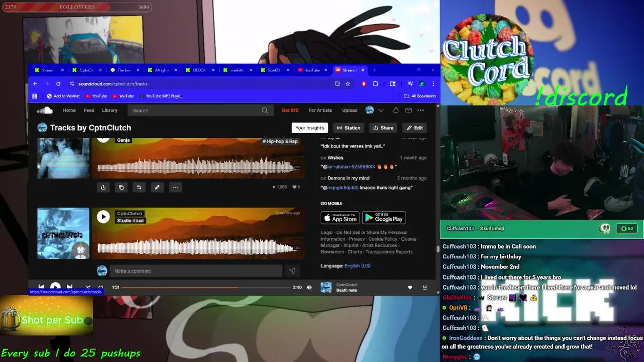The width and height of the screenshot is (644, 362).
Task: Open the SoundCloud three-dot more menu
Action: [421, 110]
